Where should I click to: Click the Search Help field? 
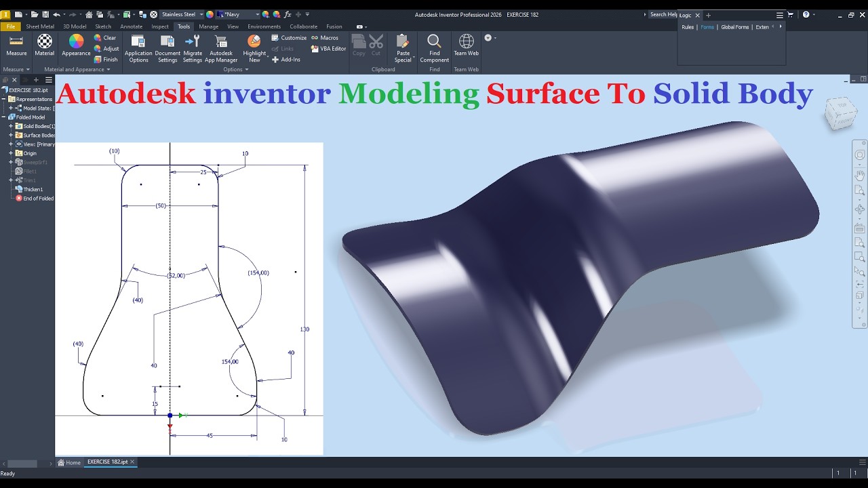tap(663, 14)
